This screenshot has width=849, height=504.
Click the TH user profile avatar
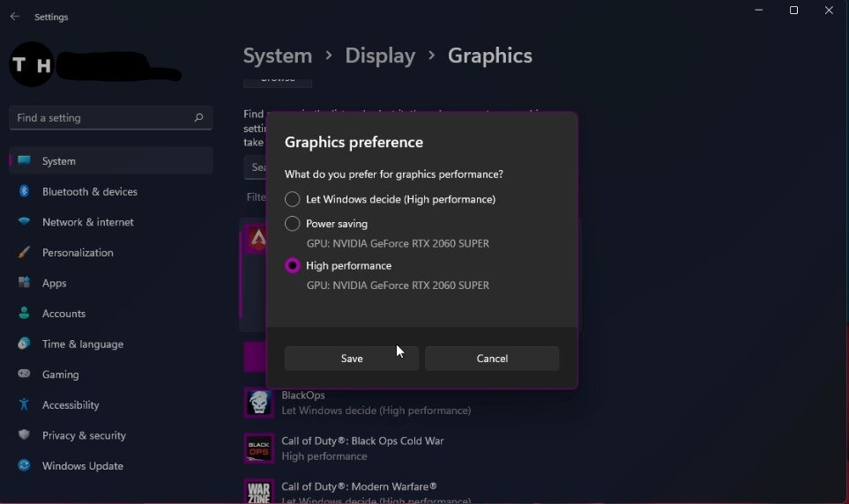32,64
